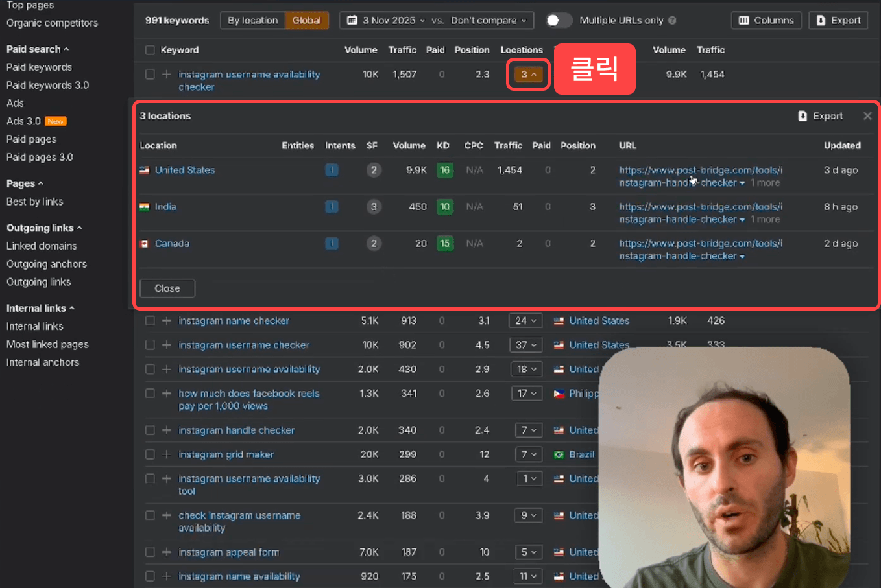Click the India flag icon
This screenshot has width=881, height=588.
[145, 207]
